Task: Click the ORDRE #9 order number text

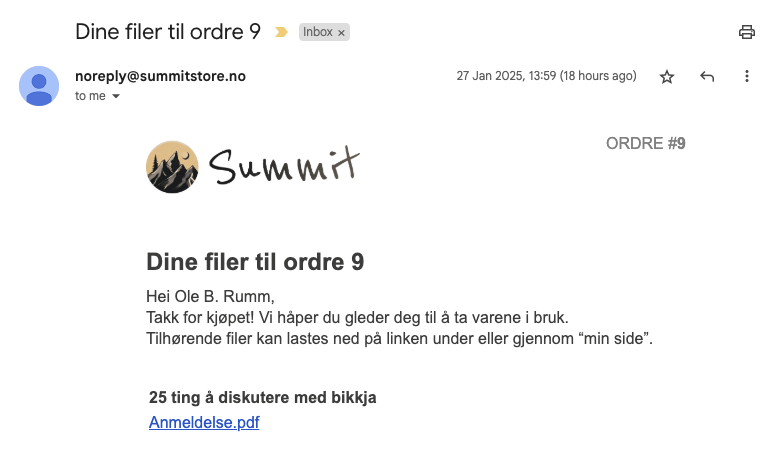Action: click(x=645, y=143)
